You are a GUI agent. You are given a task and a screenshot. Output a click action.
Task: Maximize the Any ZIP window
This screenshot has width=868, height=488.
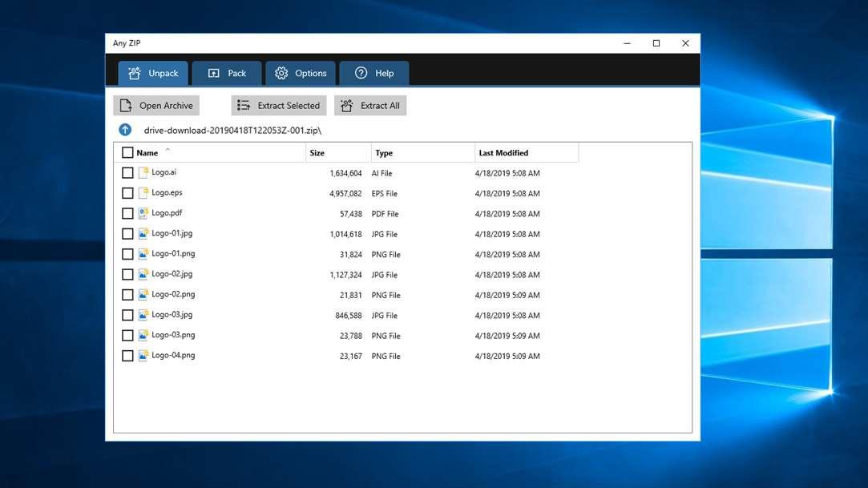pos(656,43)
